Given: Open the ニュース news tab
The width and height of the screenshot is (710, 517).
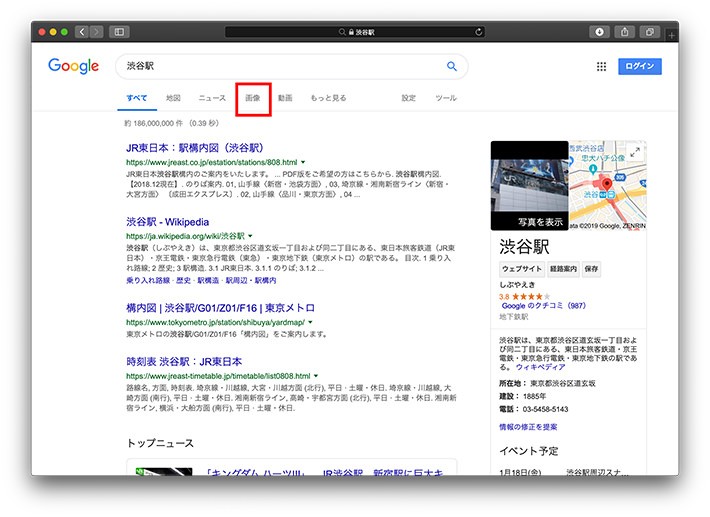Looking at the screenshot, I should [212, 98].
